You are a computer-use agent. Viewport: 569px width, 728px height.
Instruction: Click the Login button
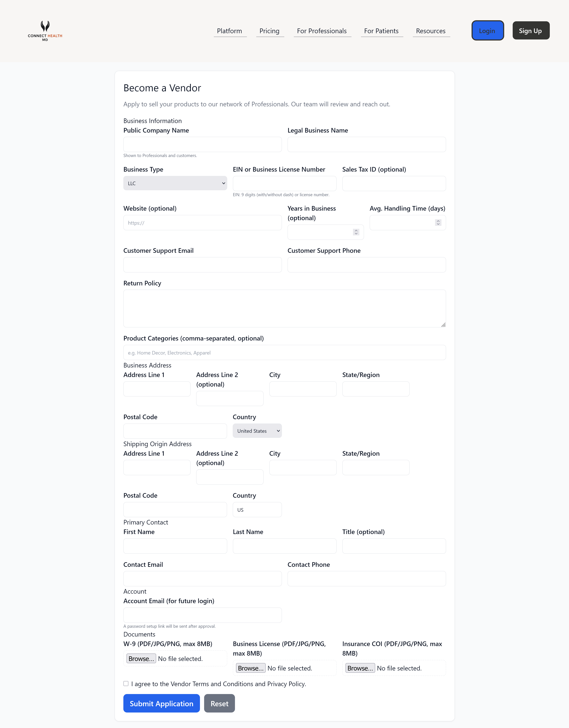(487, 30)
